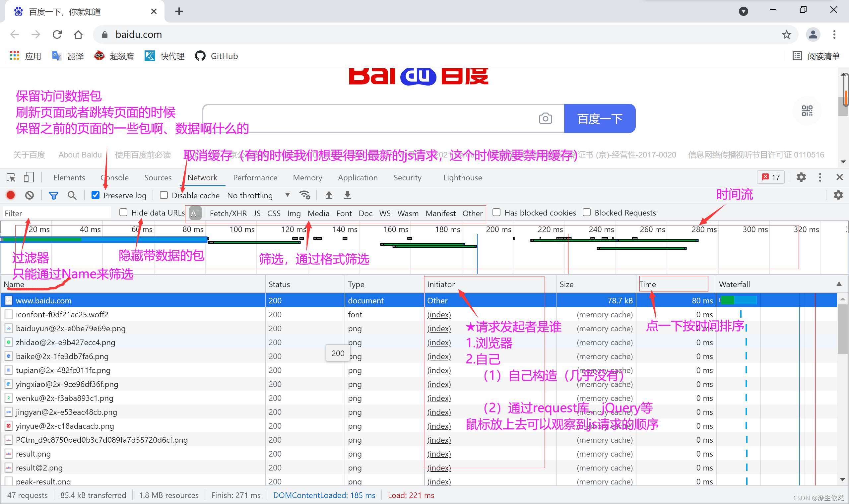Select the www.baidu.com request row

pyautogui.click(x=418, y=300)
